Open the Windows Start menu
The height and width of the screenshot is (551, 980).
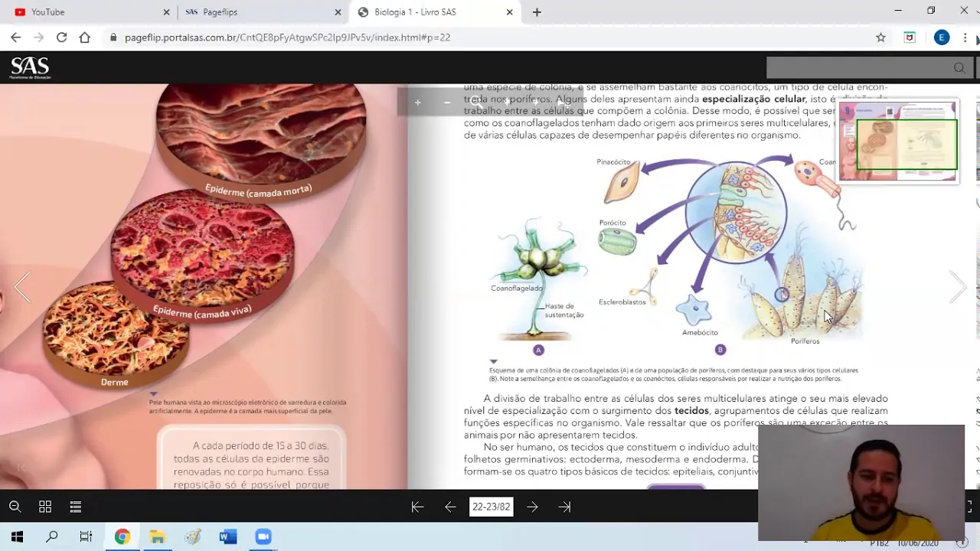(x=17, y=537)
